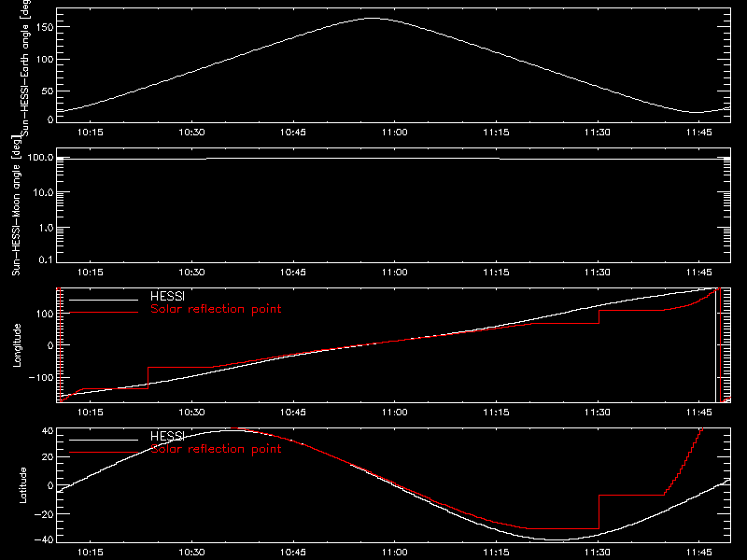Click the -40 tick label on Latitude axis
The image size is (747, 560).
click(x=44, y=540)
